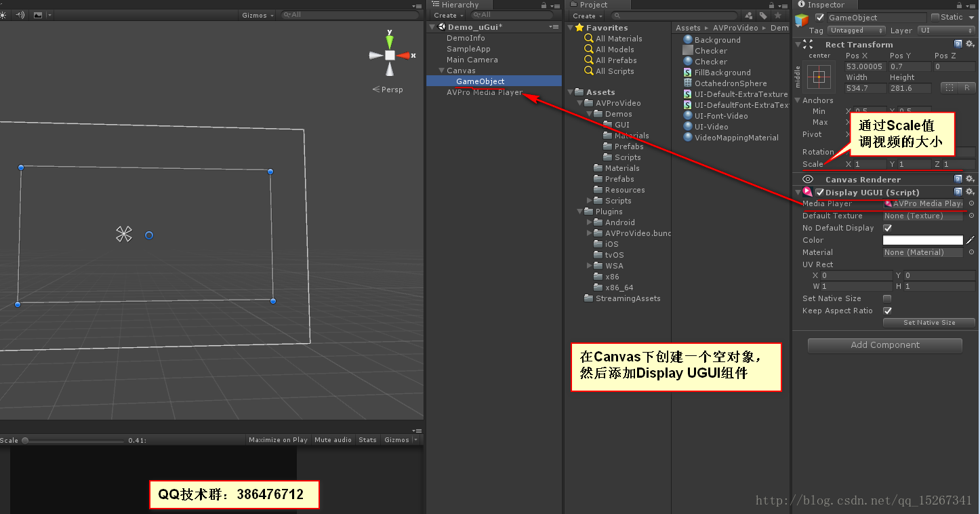Viewport: 980px width, 514px height.
Task: Toggle Canvas Renderer eye icon
Action: pos(808,179)
